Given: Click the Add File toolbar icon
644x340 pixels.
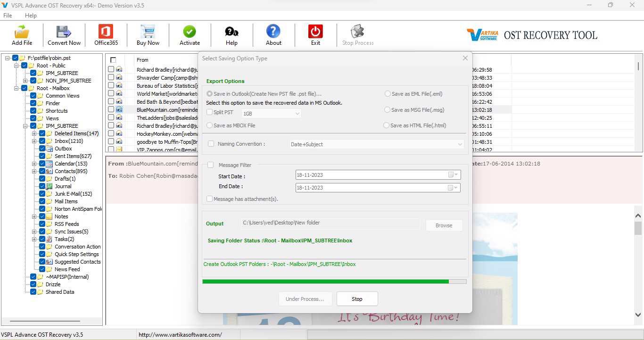Looking at the screenshot, I should coord(22,32).
